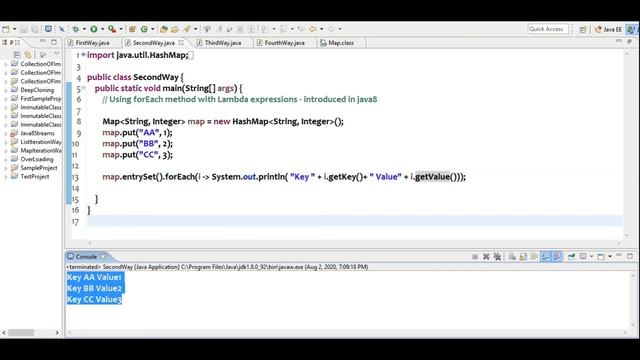
Task: Run the program with green Run icon
Action: tap(94, 29)
